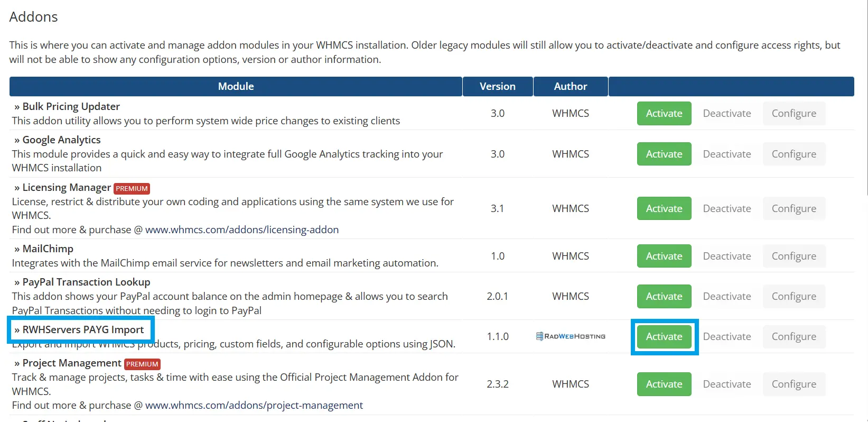
Task: Open Configure for MailChimp
Action: click(794, 256)
